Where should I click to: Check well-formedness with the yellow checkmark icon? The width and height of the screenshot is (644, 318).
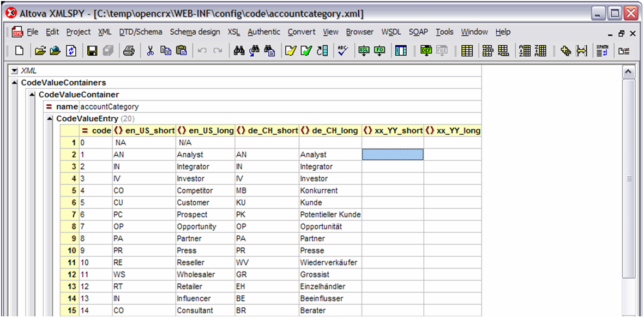click(x=291, y=51)
